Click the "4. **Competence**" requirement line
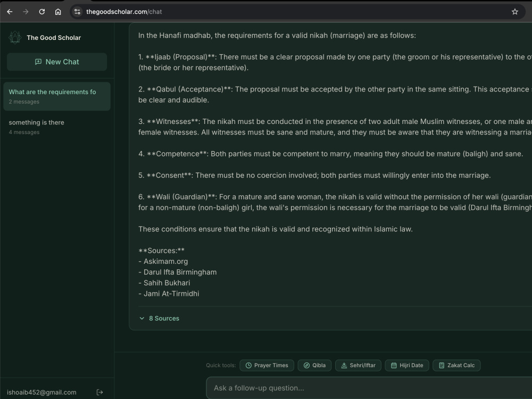The width and height of the screenshot is (532, 399). coord(330,154)
